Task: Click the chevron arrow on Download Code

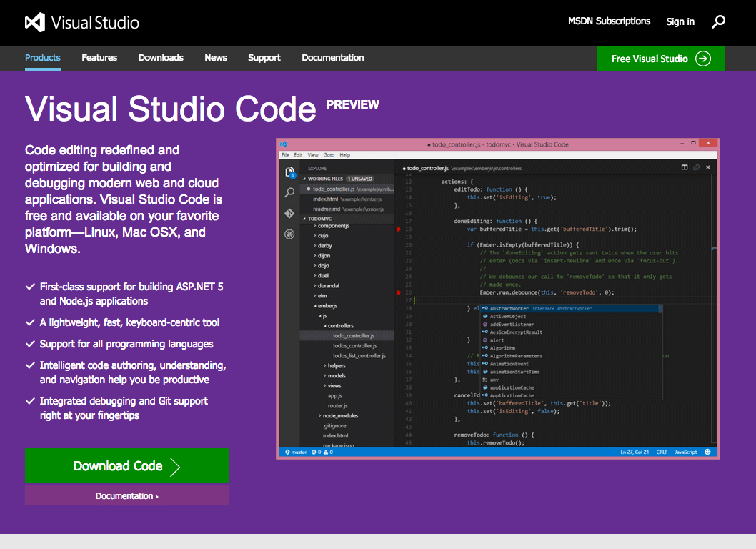Action: [x=175, y=467]
